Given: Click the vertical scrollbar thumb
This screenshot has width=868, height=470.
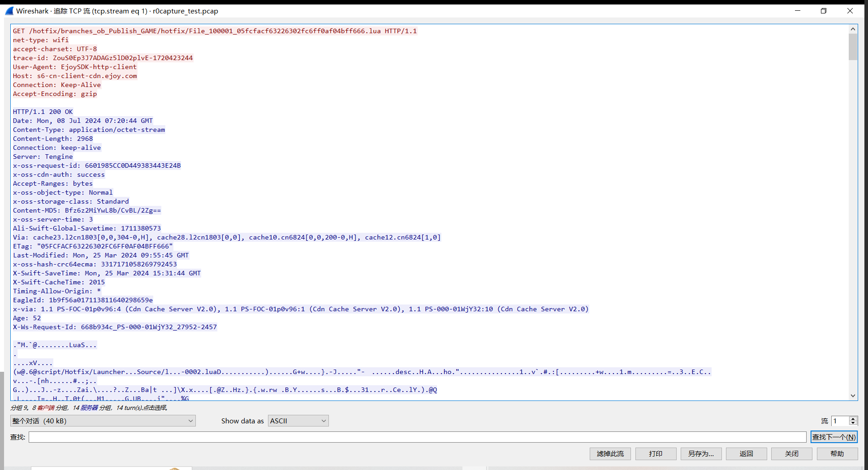Looking at the screenshot, I should pos(853,47).
